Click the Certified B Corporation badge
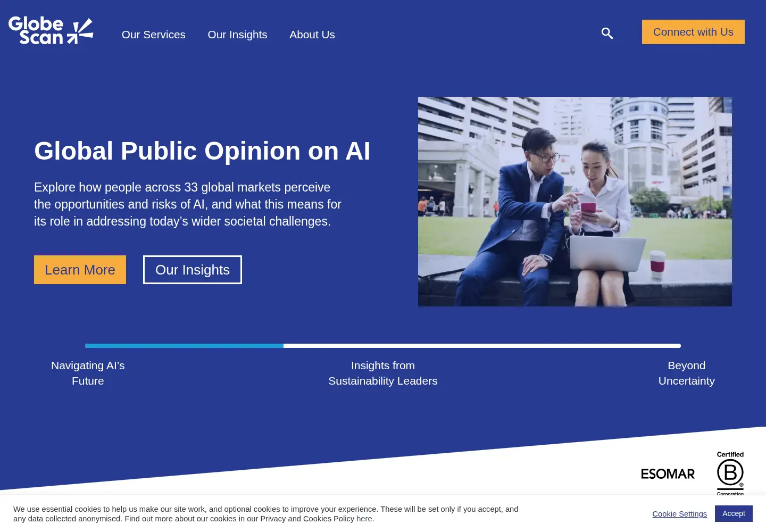Viewport: 766px width, 532px height. click(x=730, y=473)
